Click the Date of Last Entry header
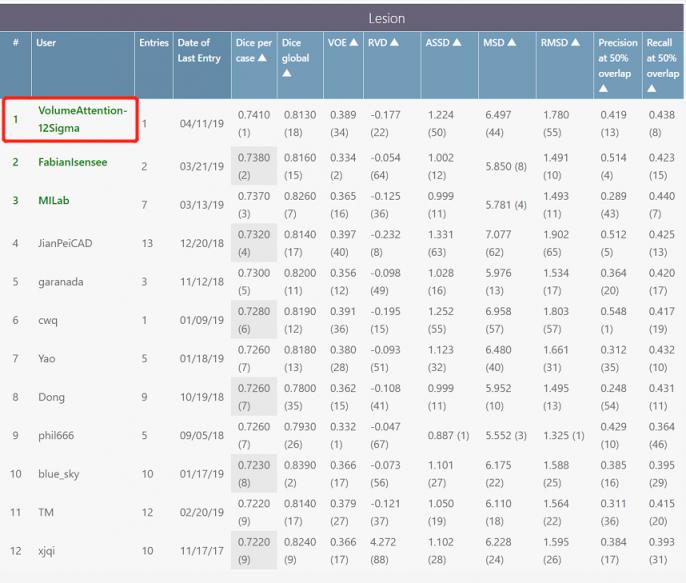Image resolution: width=686 pixels, height=583 pixels. [x=199, y=50]
